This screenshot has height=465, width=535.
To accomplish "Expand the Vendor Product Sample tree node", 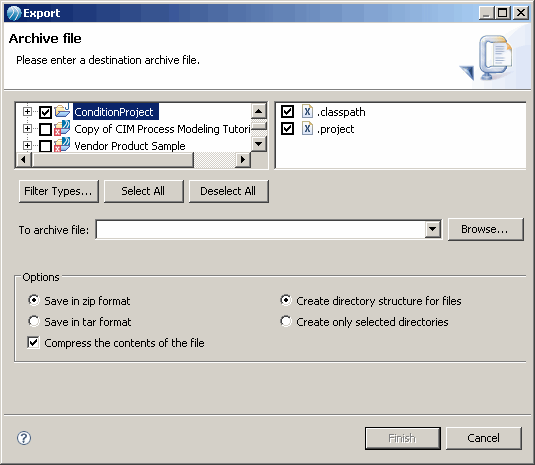I will pyautogui.click(x=27, y=145).
